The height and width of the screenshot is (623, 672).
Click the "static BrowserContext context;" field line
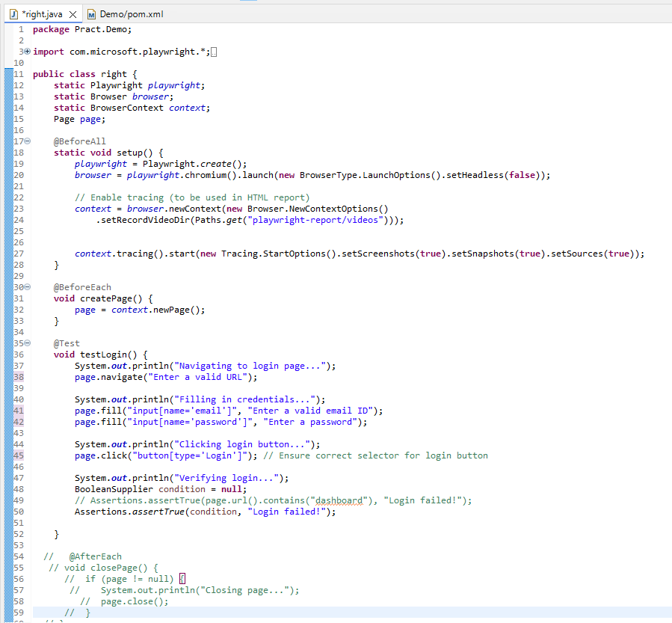[132, 108]
